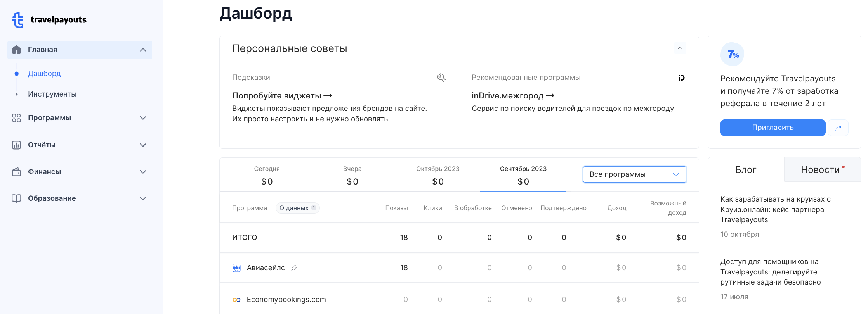Select the Вчера period tab
This screenshot has height=314, width=868.
(352, 175)
